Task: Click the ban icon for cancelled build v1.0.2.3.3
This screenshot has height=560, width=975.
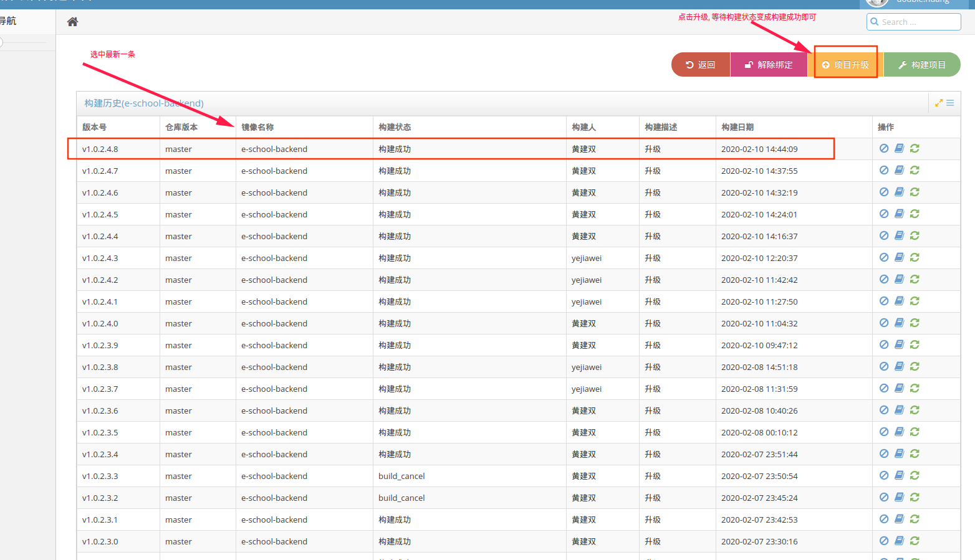Action: 884,475
